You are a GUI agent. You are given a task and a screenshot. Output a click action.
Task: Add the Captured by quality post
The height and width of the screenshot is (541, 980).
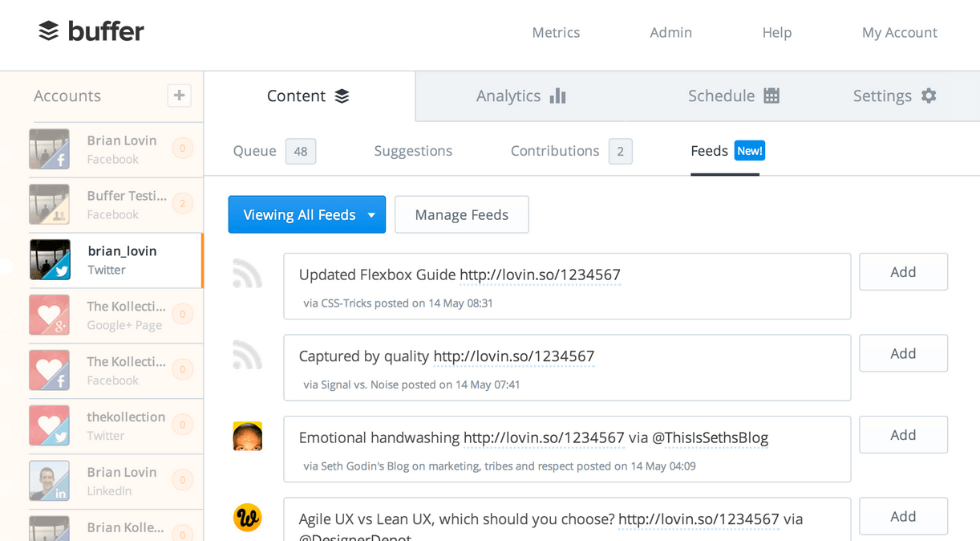[903, 353]
